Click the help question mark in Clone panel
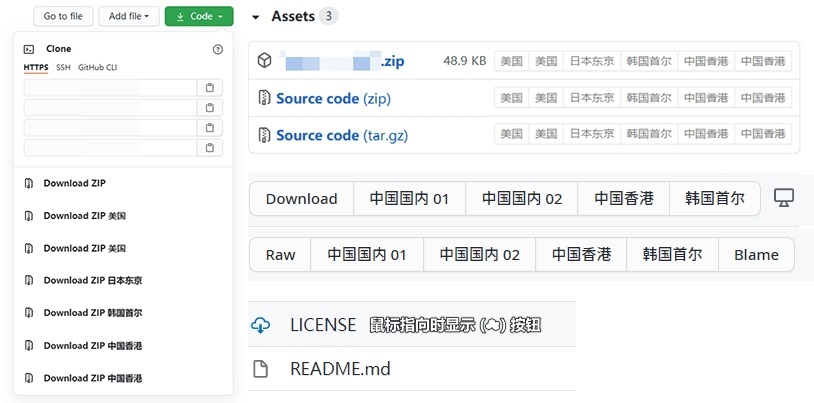 click(218, 49)
